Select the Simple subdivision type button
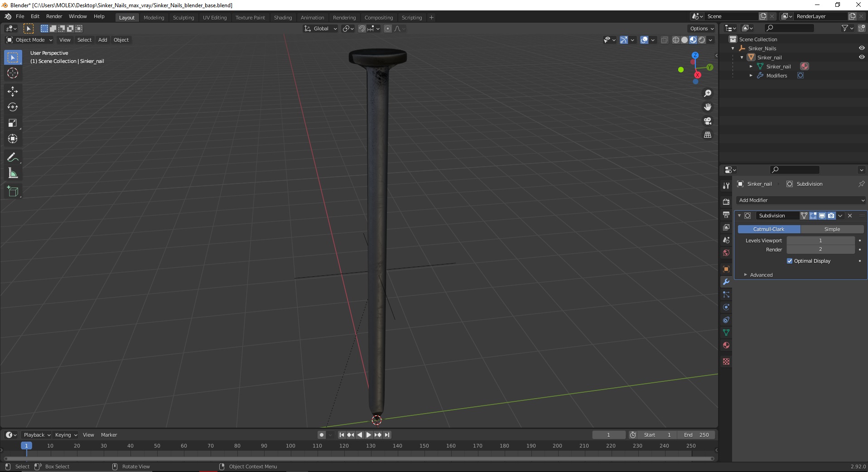The image size is (868, 472). coord(832,229)
